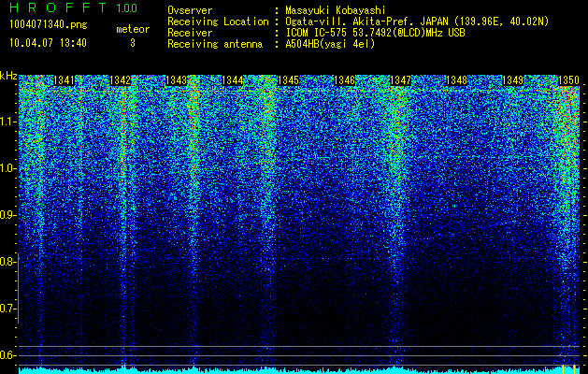Screen dimensions: 588x374
Task: Click the Receiving antenna label
Action: [x=215, y=44]
